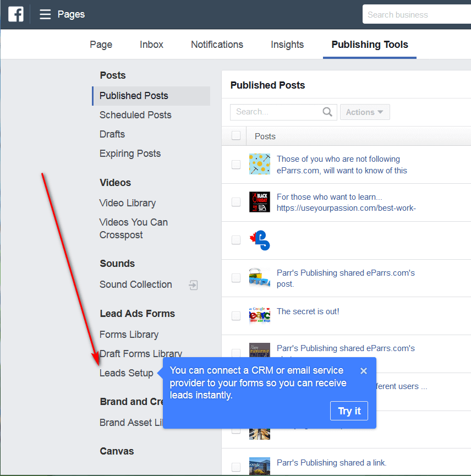The width and height of the screenshot is (471, 476).
Task: Open Sound Collection in the sidebar
Action: 136,284
